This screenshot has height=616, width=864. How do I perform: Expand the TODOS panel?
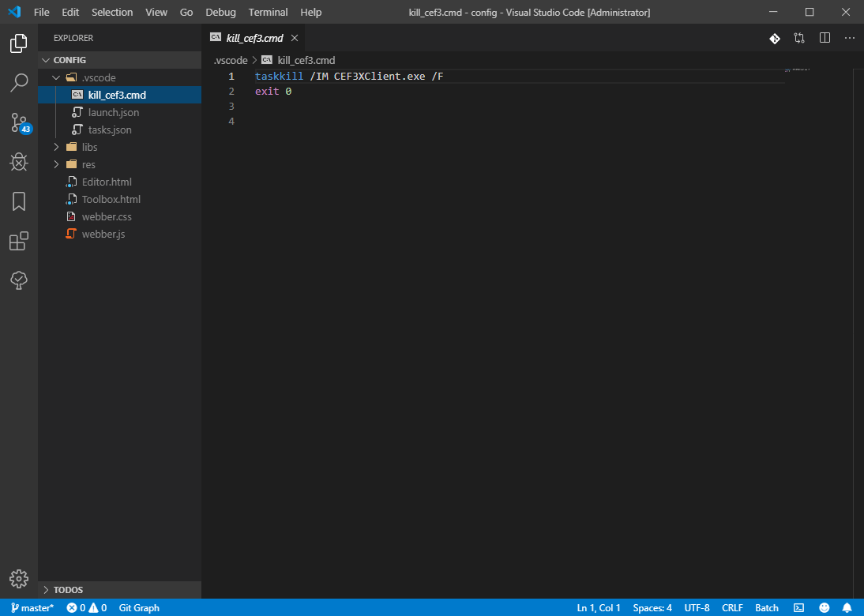coord(119,590)
